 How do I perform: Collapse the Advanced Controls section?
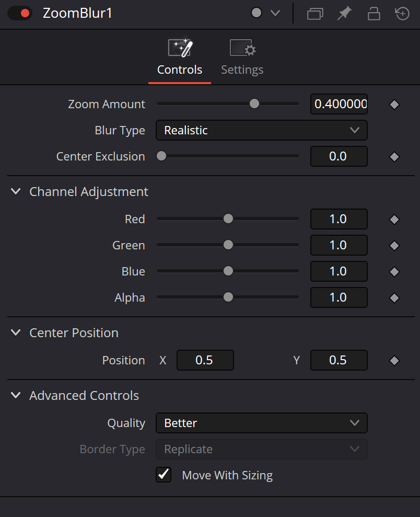pyautogui.click(x=16, y=395)
